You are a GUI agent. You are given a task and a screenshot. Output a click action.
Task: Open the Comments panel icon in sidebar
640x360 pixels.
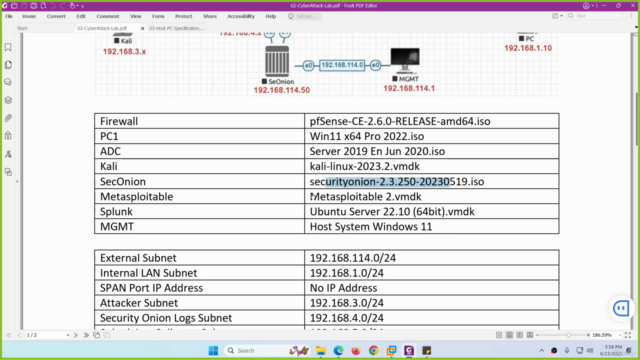(x=8, y=82)
